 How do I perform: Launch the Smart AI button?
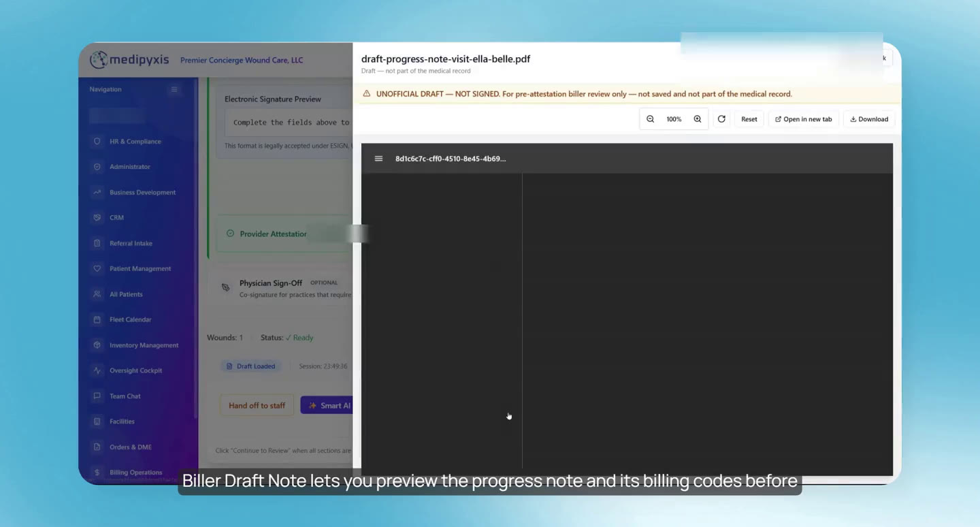[x=327, y=405]
